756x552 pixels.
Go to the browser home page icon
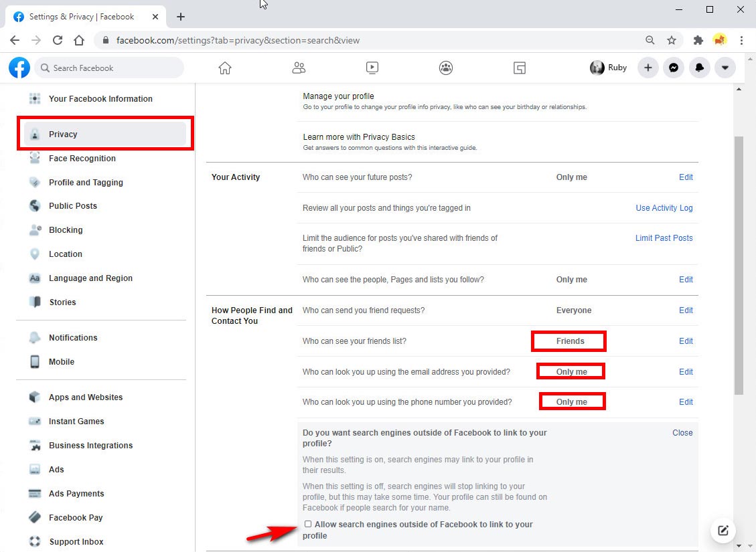[x=79, y=40]
